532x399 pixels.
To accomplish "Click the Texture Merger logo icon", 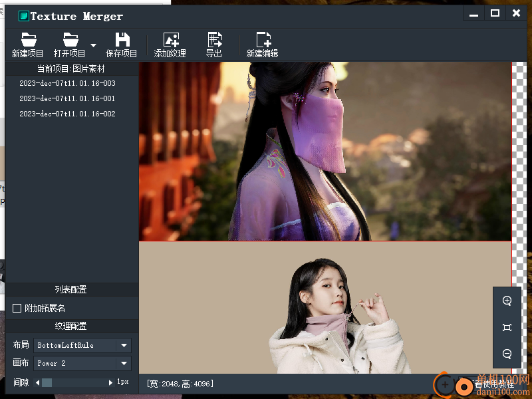I will (x=24, y=16).
